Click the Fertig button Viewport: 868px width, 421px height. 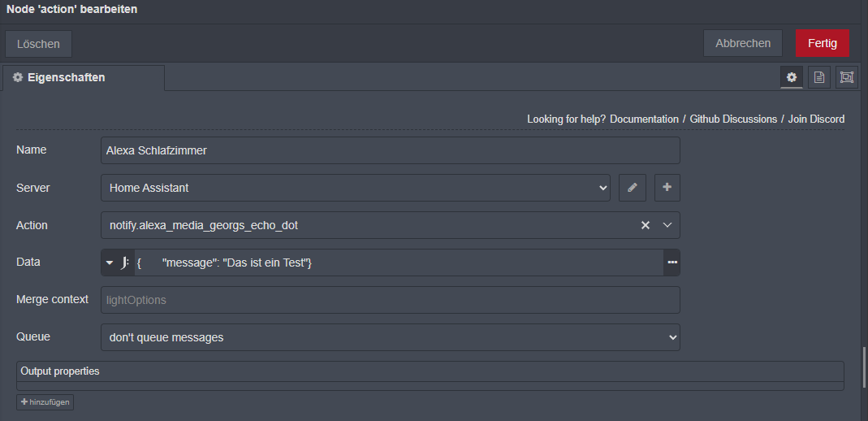click(822, 43)
